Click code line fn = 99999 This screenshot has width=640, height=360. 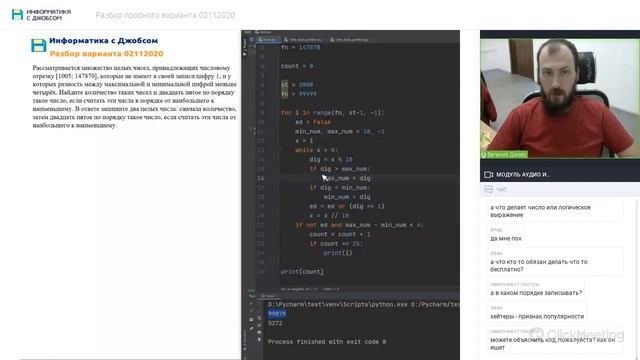(298, 94)
